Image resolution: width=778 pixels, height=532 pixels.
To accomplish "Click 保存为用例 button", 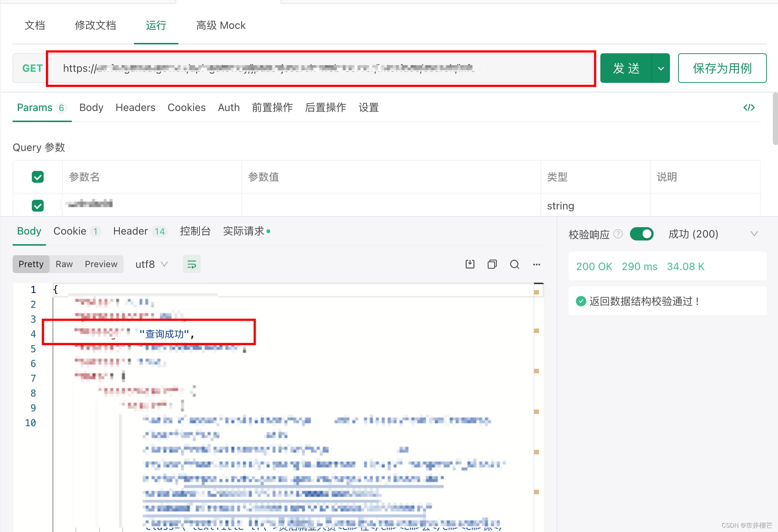I will pos(722,68).
